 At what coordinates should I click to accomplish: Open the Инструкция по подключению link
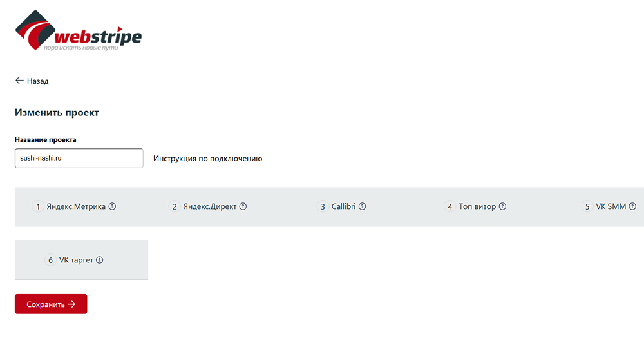click(208, 158)
